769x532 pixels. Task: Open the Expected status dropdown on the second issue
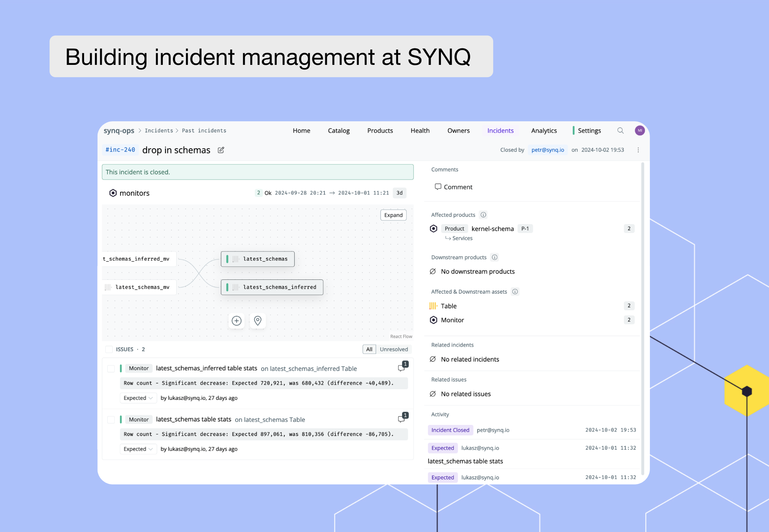pyautogui.click(x=138, y=449)
